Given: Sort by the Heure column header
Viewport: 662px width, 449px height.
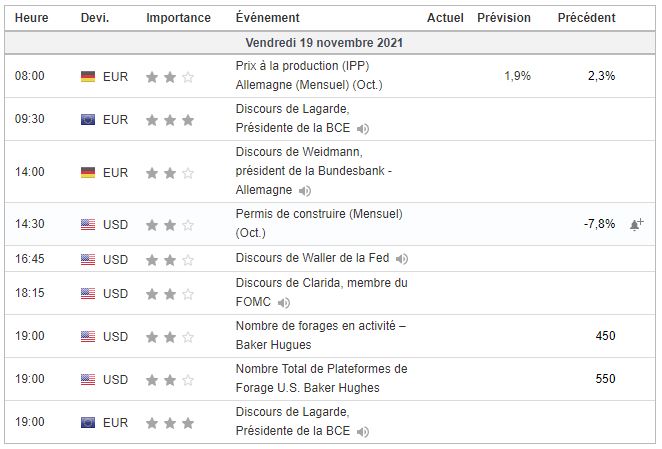Looking at the screenshot, I should pos(29,18).
